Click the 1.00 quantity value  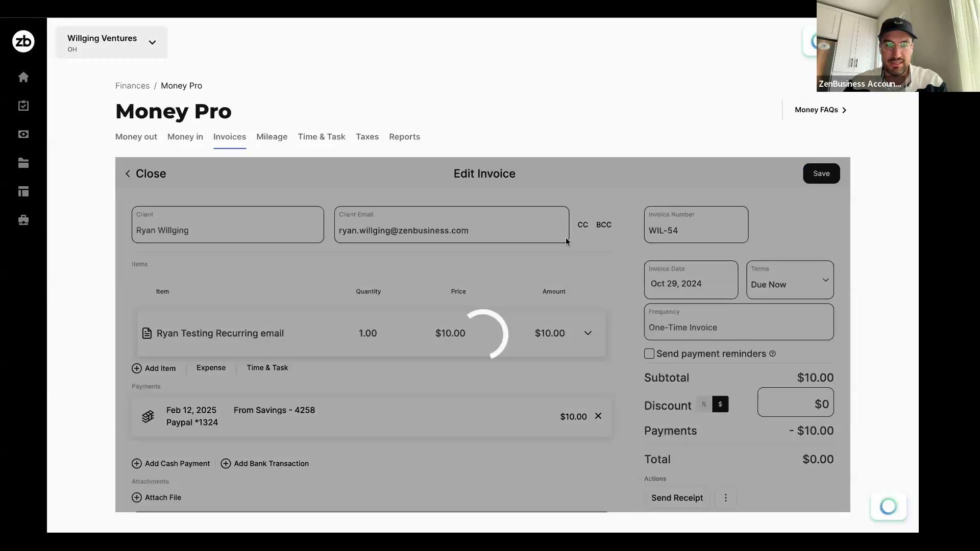coord(367,333)
